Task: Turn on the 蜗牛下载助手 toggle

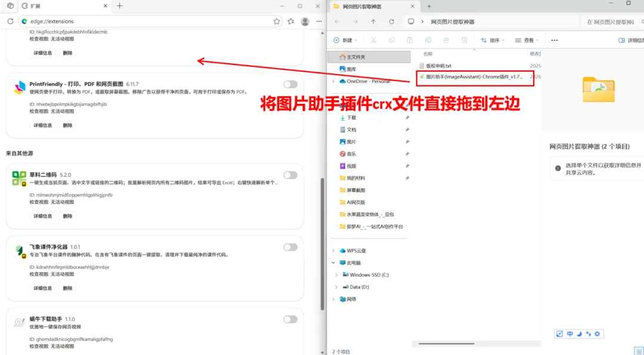Action: 290,319
